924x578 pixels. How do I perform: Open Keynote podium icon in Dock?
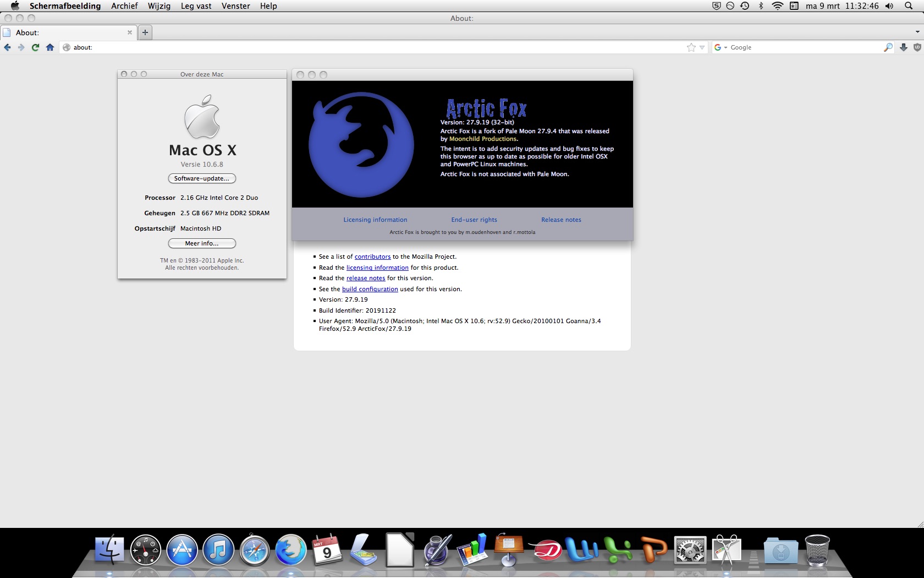509,550
